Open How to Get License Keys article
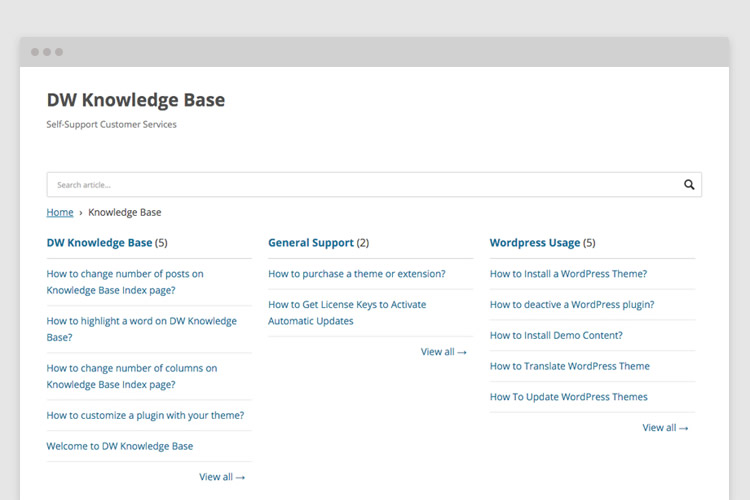 pos(347,312)
